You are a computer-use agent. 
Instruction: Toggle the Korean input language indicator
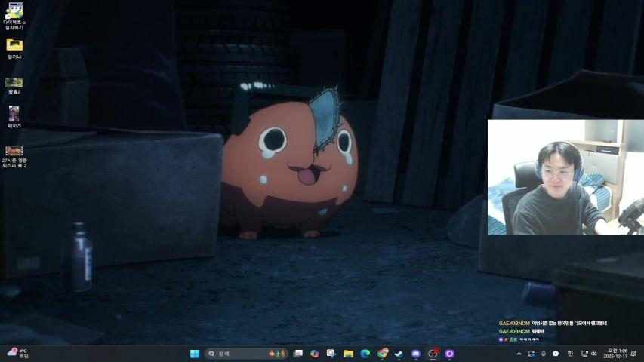pyautogui.click(x=570, y=354)
